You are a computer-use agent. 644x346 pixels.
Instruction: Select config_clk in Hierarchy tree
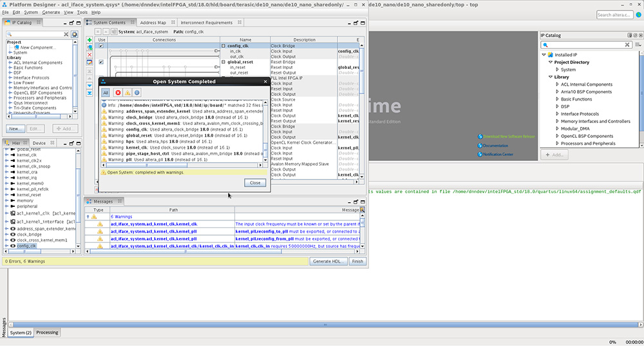click(26, 245)
